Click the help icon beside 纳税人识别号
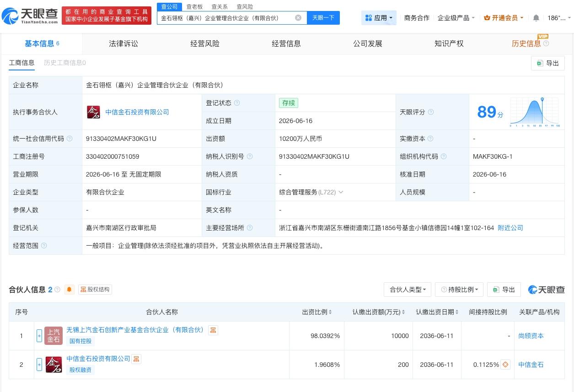574x392 pixels. (x=250, y=156)
